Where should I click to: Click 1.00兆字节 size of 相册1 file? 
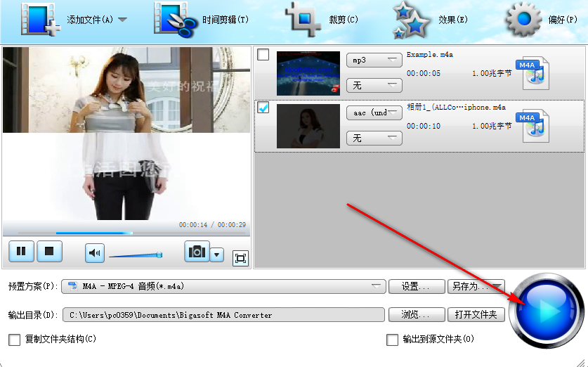click(492, 126)
